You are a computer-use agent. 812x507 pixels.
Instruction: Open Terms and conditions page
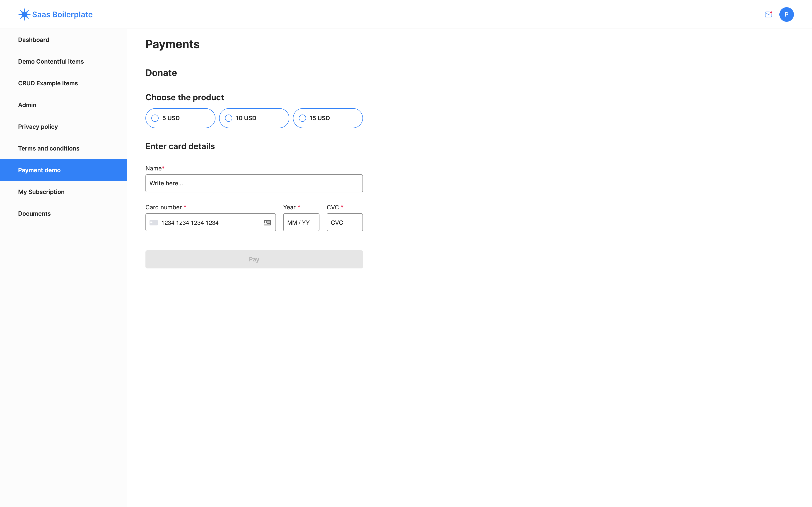[x=48, y=148]
